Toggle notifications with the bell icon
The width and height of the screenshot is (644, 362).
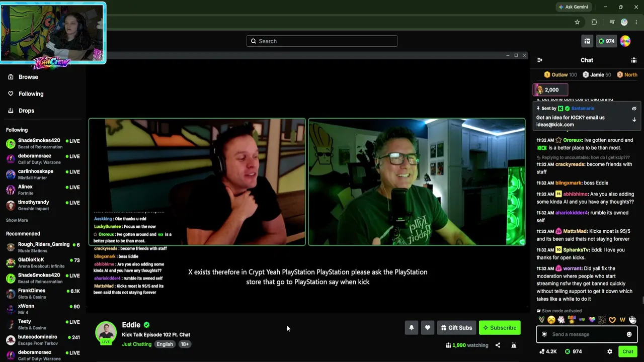(x=411, y=328)
